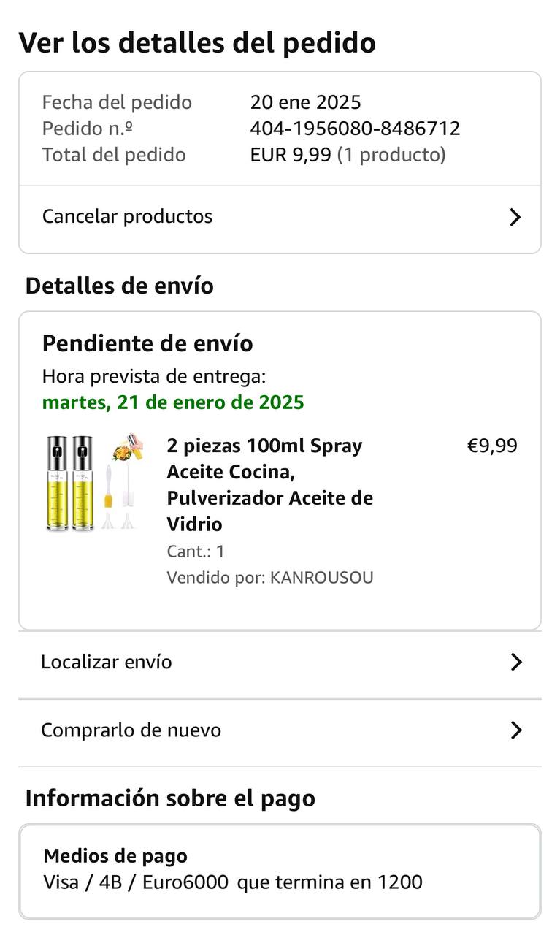Open the oil spray bottles product thumbnail
Image resolution: width=560 pixels, height=935 pixels.
(94, 482)
